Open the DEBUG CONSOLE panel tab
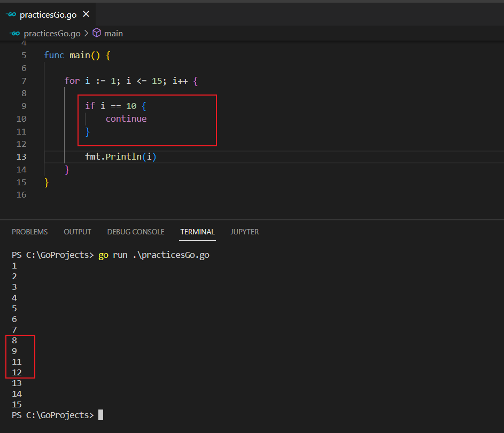Screen dimensions: 504x433 (x=136, y=232)
